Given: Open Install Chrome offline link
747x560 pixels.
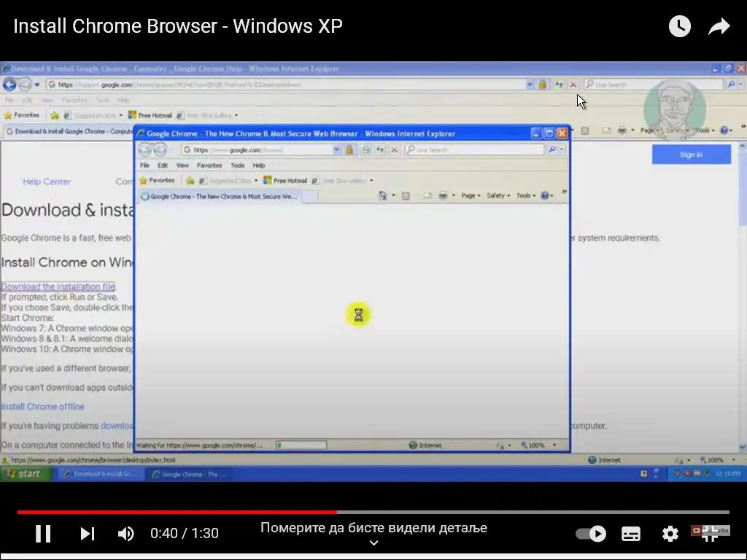Looking at the screenshot, I should point(42,407).
